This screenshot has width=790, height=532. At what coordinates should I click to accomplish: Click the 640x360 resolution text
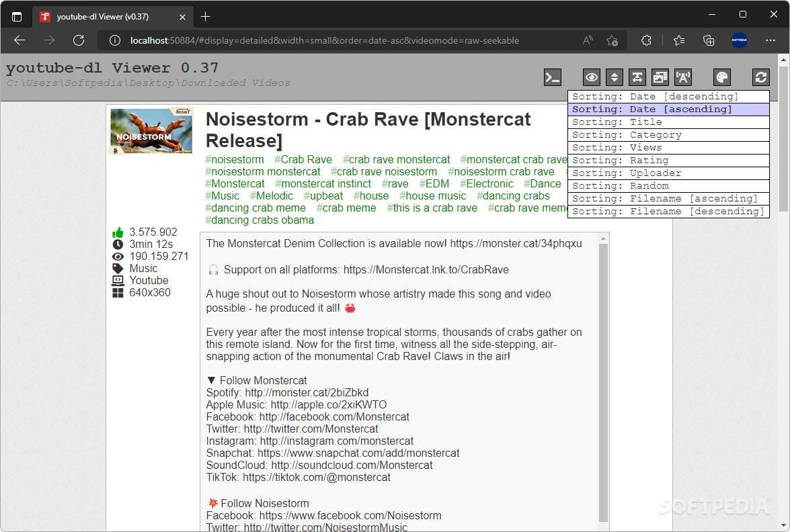click(x=150, y=292)
